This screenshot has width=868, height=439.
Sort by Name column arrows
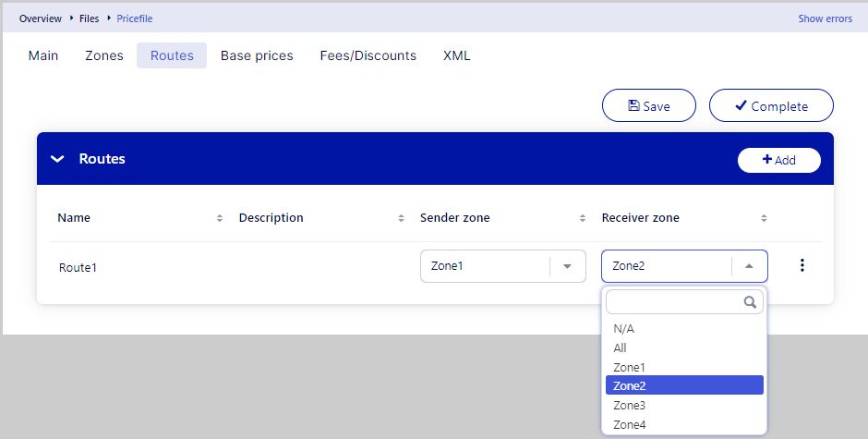pyautogui.click(x=220, y=218)
